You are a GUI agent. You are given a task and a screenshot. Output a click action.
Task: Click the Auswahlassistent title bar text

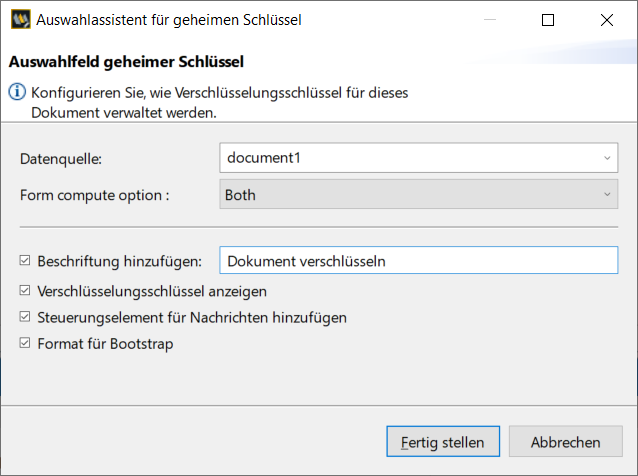point(169,20)
